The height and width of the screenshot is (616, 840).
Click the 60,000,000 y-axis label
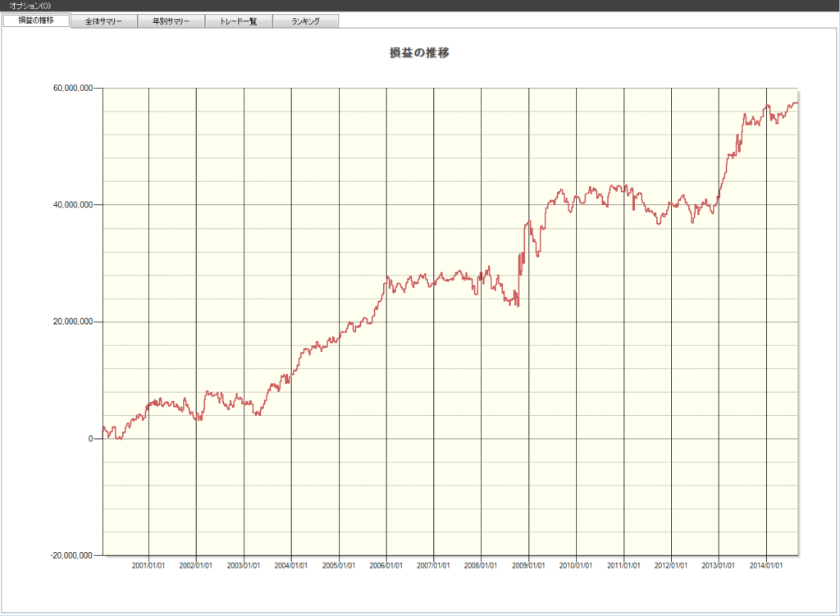pyautogui.click(x=73, y=88)
